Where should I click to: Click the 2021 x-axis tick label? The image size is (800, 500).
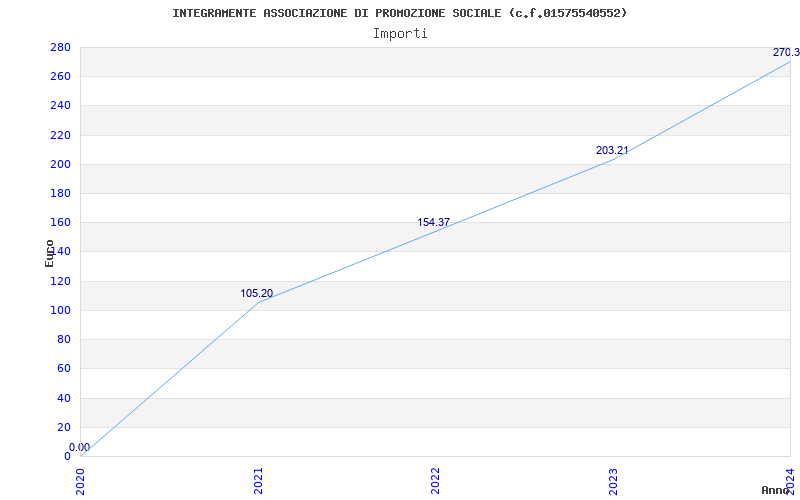pos(258,481)
